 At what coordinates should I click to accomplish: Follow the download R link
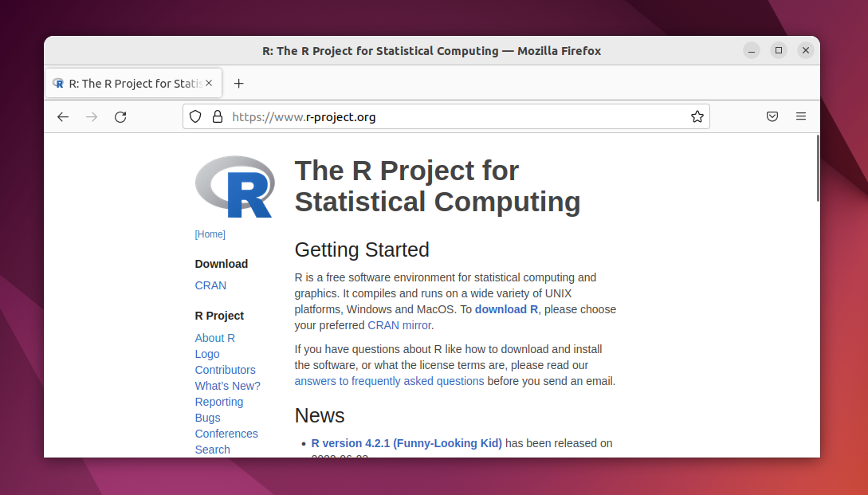point(506,309)
